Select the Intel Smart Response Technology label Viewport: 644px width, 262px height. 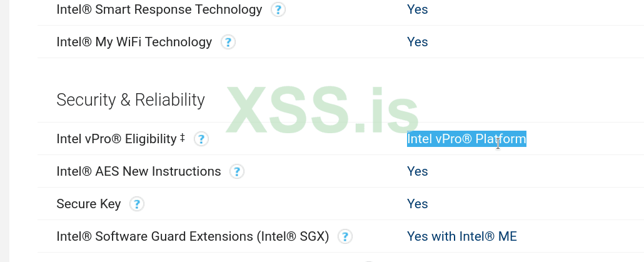coord(159,10)
